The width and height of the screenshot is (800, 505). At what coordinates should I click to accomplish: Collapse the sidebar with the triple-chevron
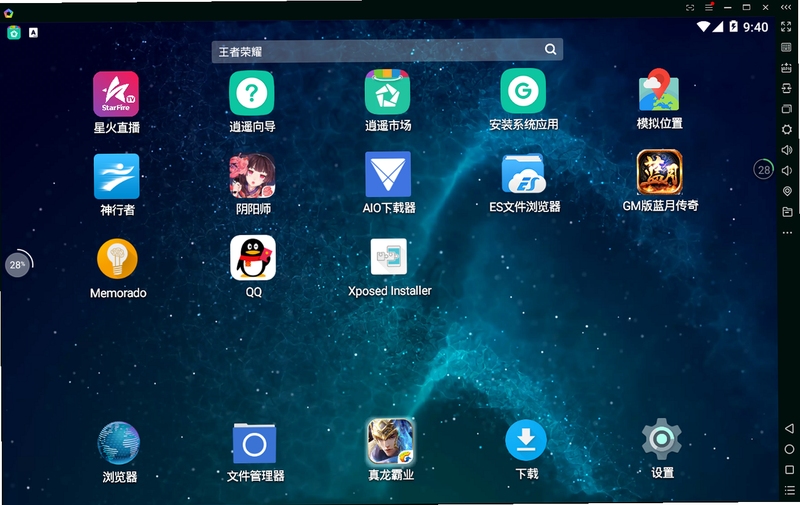pyautogui.click(x=786, y=7)
